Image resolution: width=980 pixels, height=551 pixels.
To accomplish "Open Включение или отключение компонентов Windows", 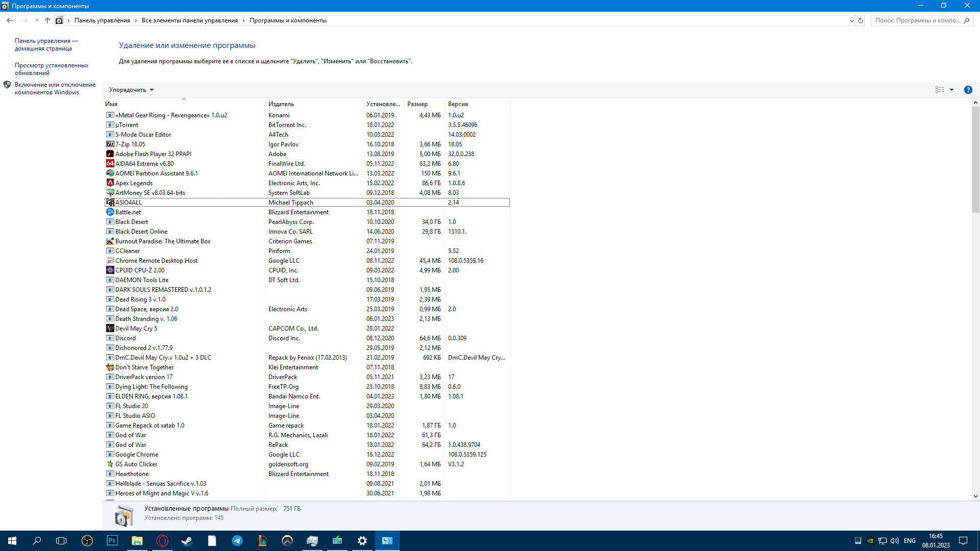I will pyautogui.click(x=55, y=89).
